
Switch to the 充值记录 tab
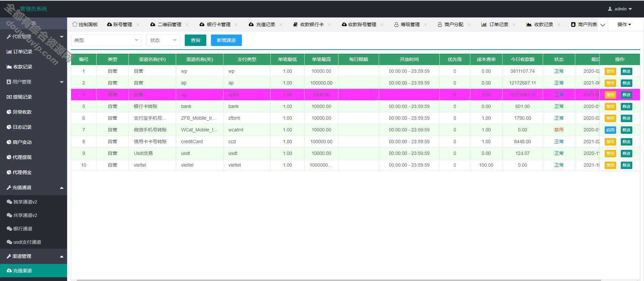tap(262, 24)
